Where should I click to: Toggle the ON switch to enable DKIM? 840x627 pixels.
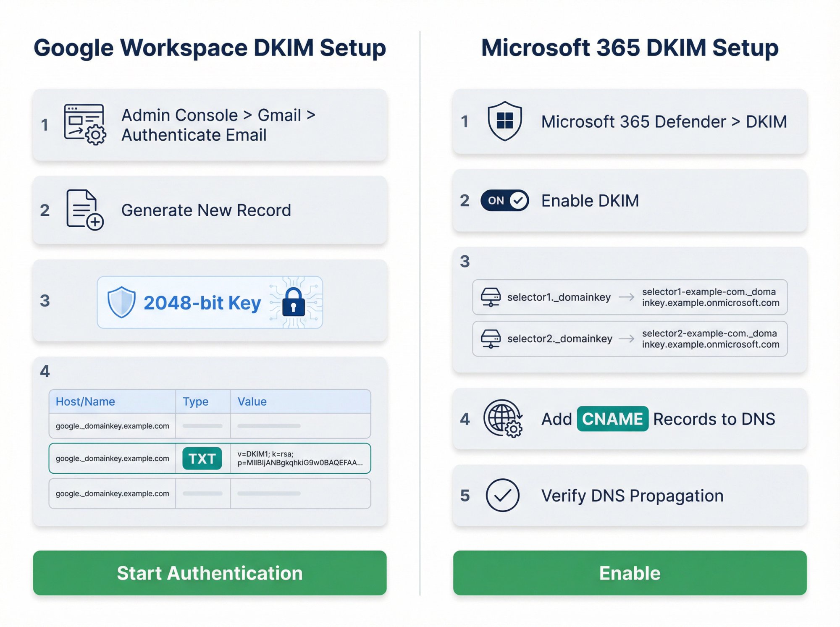click(x=504, y=201)
